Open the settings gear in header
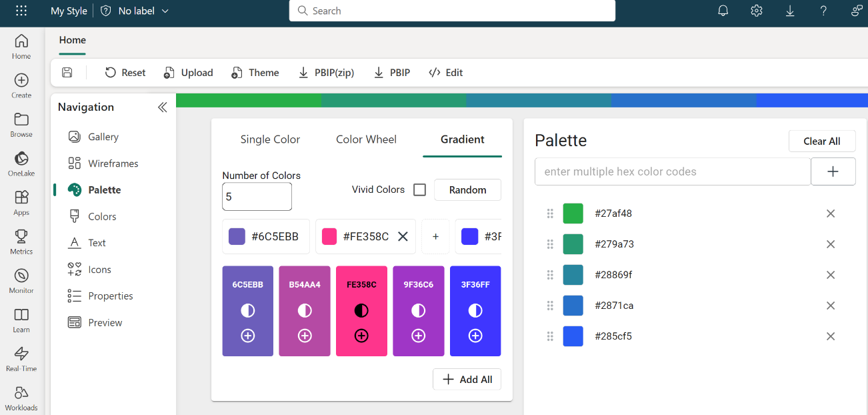This screenshot has width=868, height=415. (757, 11)
